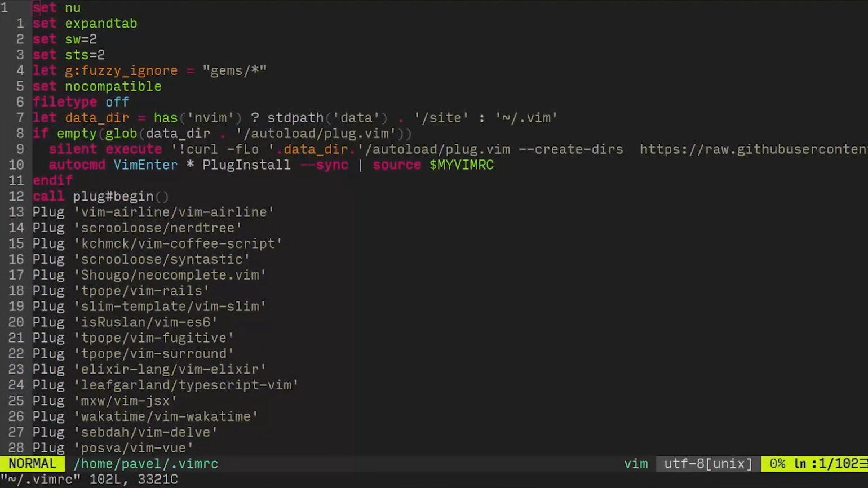Click the 'filetype off' line
The width and height of the screenshot is (868, 488).
81,103
